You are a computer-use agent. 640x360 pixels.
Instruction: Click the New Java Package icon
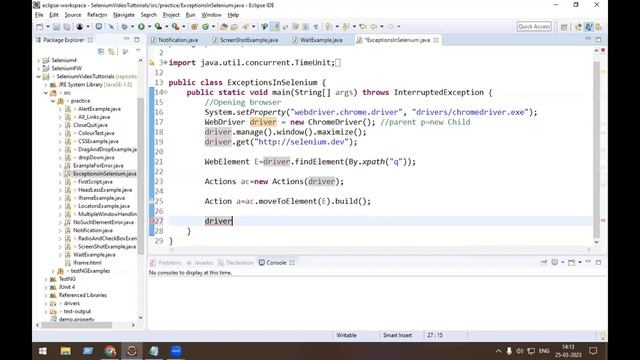194,27
